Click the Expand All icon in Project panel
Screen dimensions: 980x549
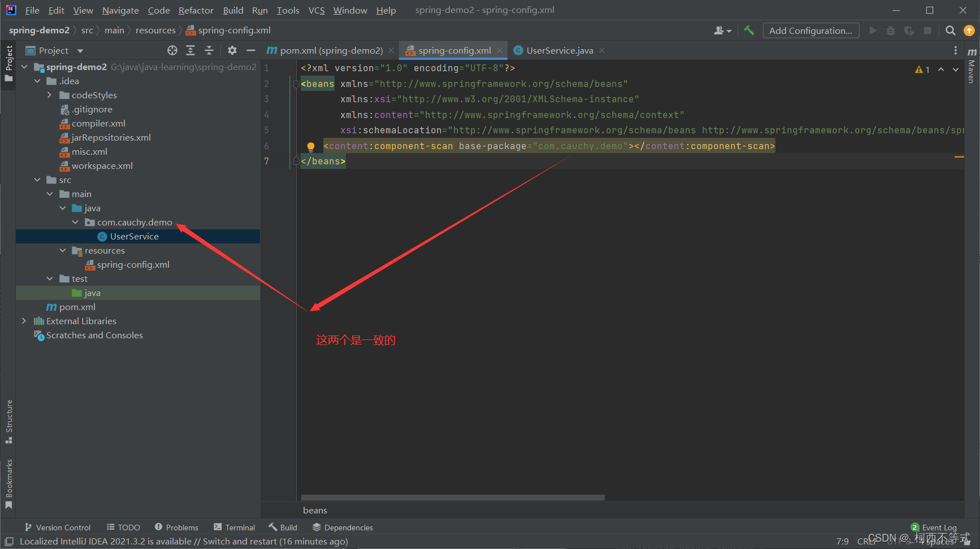click(190, 50)
